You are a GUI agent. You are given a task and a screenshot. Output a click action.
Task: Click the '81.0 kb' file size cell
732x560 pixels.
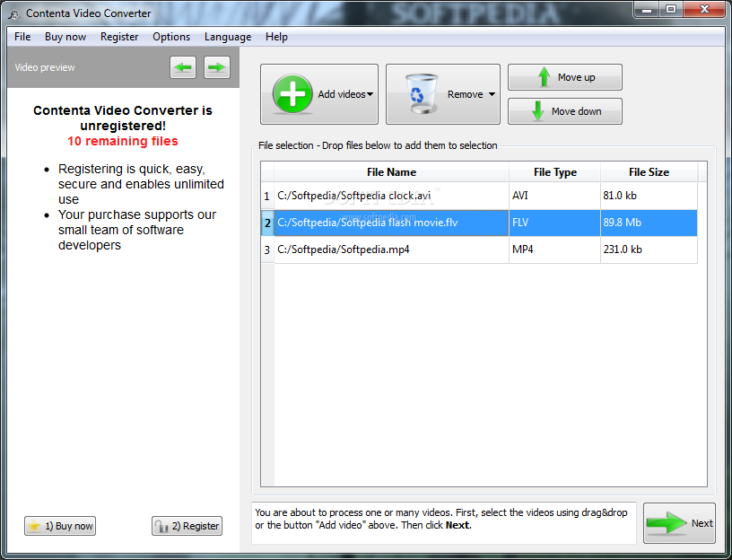649,196
